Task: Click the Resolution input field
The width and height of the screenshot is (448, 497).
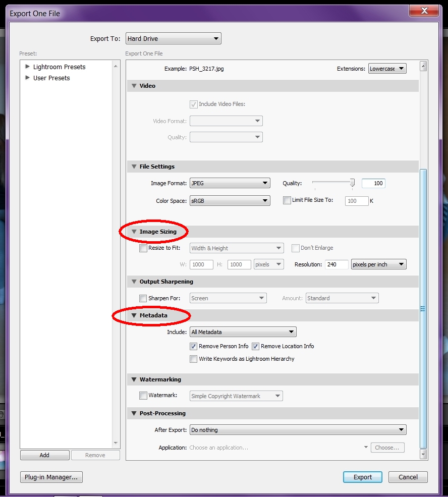Action: coord(336,264)
